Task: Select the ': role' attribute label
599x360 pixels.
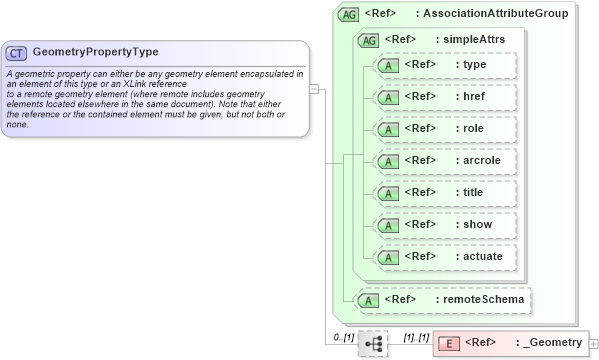Action: point(469,128)
